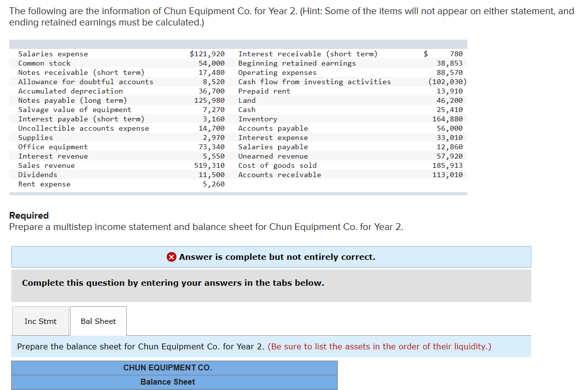Image resolution: width=588 pixels, height=390 pixels.
Task: Click the Cost of goods sold value 185,913
Action: 452,165
